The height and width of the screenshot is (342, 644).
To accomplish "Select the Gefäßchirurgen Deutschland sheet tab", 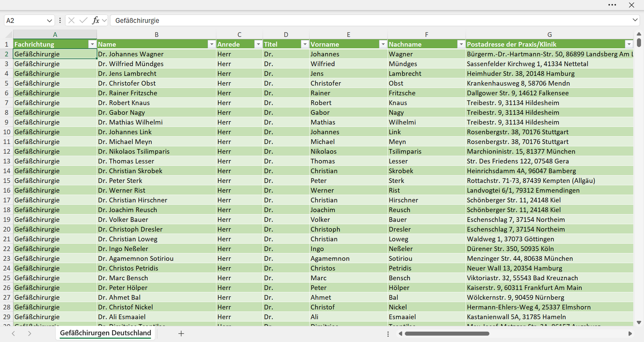I will point(106,333).
